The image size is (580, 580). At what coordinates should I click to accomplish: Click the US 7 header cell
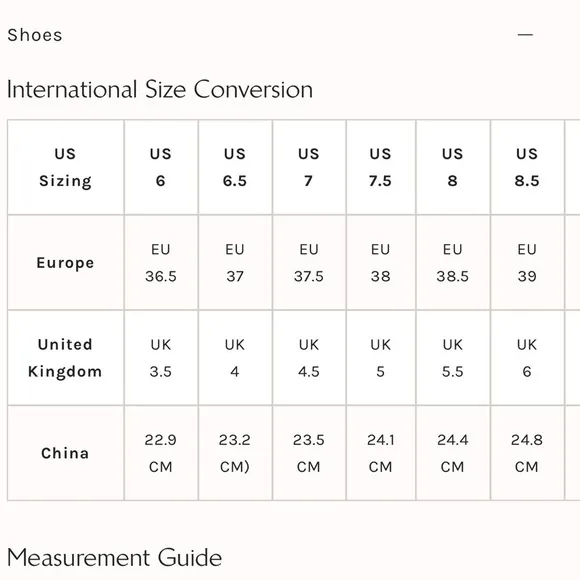point(309,167)
